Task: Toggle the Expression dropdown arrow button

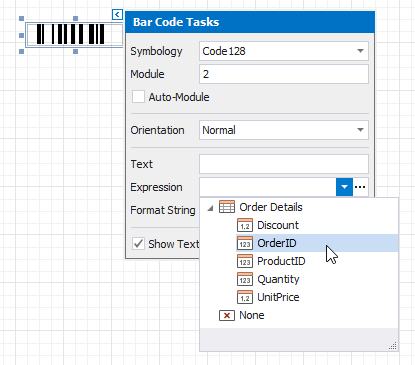Action: (344, 187)
